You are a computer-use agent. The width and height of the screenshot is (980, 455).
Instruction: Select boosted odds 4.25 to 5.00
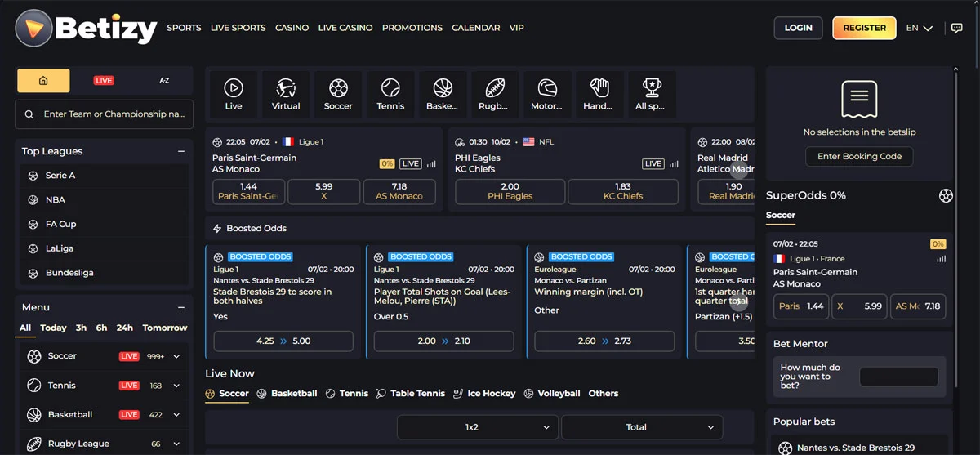(x=283, y=341)
